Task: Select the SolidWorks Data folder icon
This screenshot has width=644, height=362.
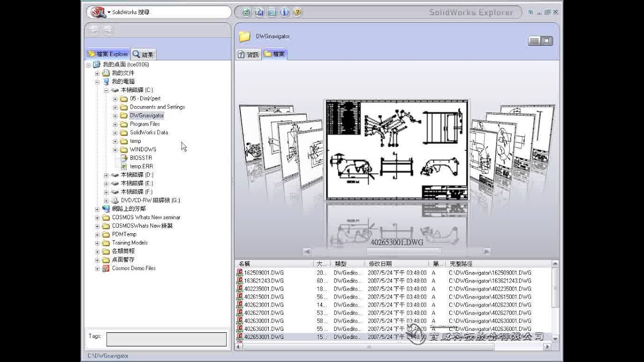Action: 124,133
